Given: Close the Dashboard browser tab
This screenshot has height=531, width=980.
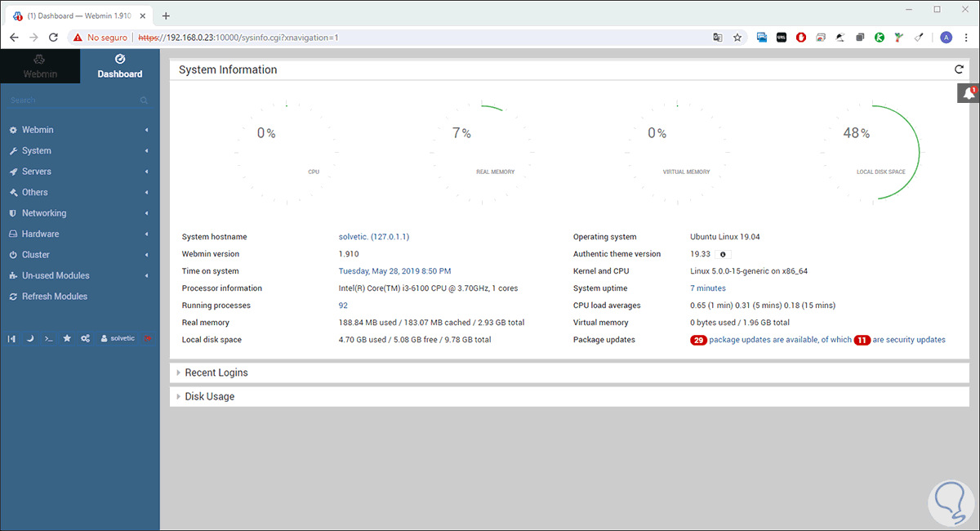Looking at the screenshot, I should point(142,16).
